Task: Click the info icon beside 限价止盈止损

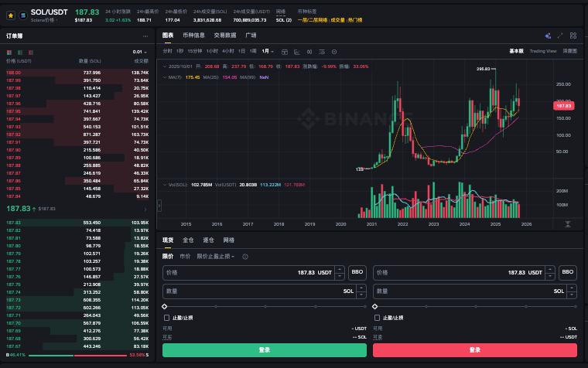Action: point(245,256)
